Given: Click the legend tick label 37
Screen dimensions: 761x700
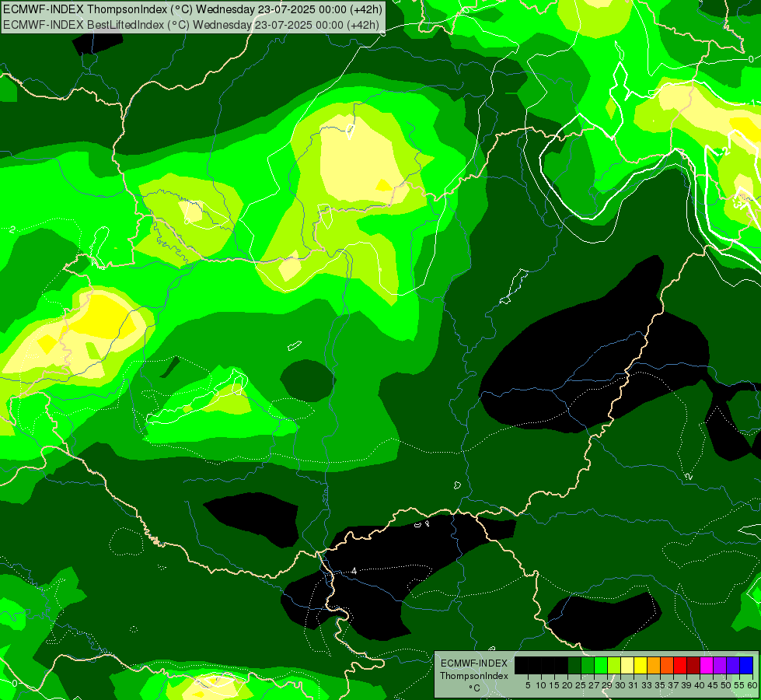Looking at the screenshot, I should tap(674, 685).
